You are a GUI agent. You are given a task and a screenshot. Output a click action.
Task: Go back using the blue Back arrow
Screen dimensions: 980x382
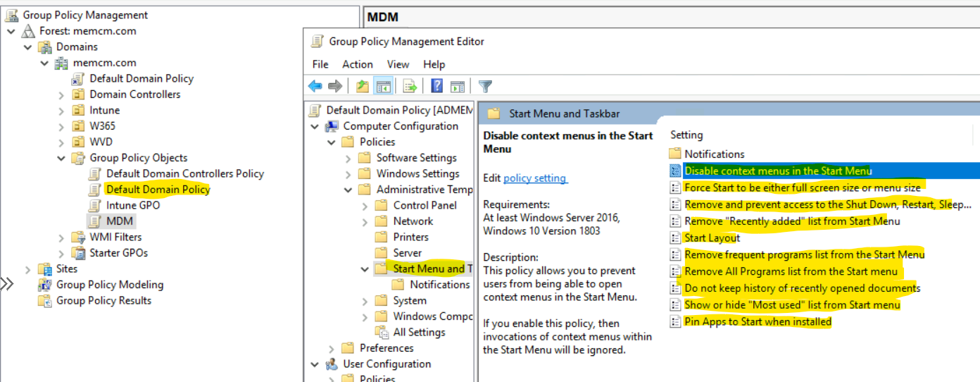(315, 86)
